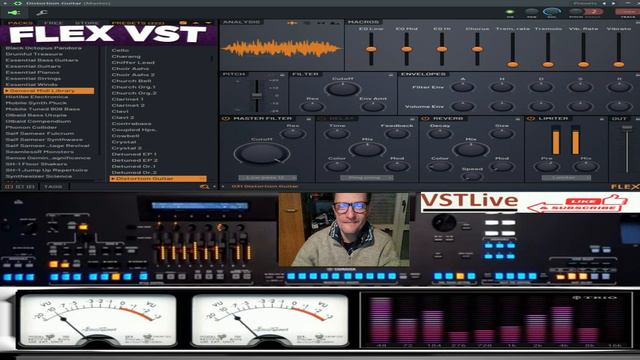
Task: Open the Limiter section menu icon
Action: 602,119
